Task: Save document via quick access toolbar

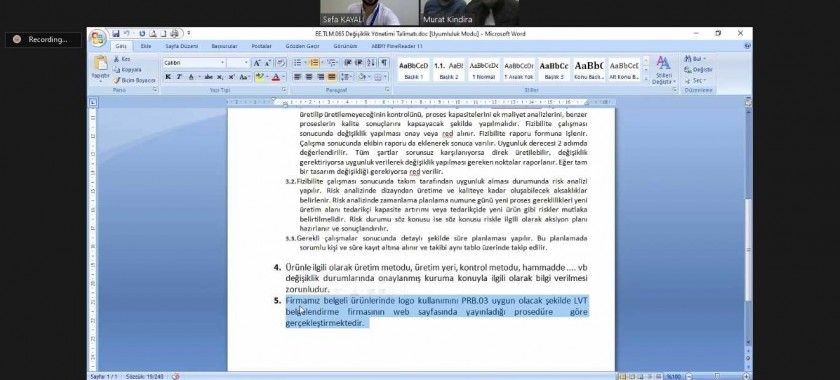Action: click(116, 34)
